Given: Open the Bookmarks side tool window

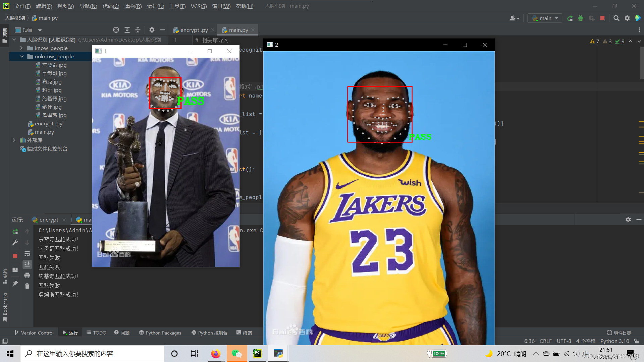Looking at the screenshot, I should (x=5, y=307).
